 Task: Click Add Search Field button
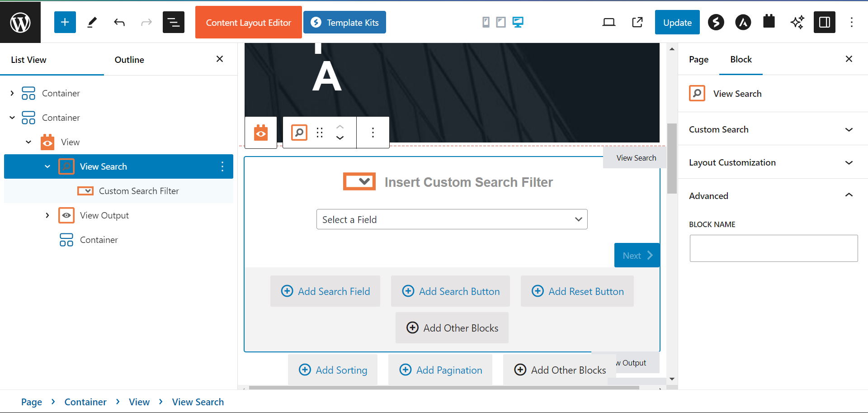[325, 291]
